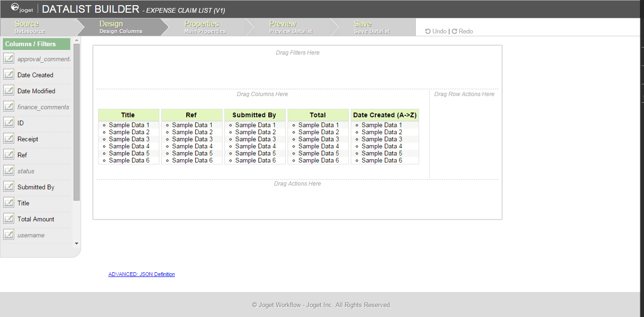Screen dimensions: 644x317
Task: Select the ID field icon
Action: coord(8,122)
